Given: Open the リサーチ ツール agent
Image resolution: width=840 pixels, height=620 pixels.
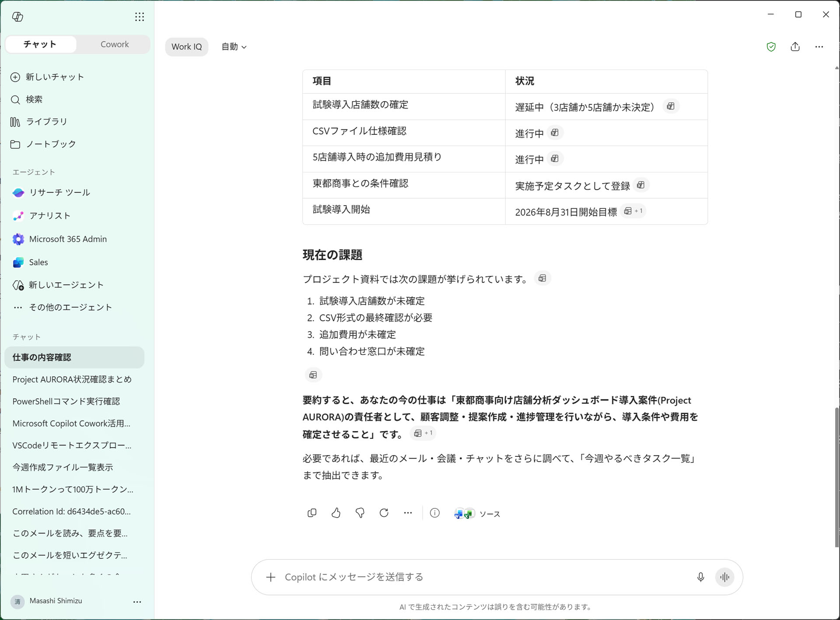Looking at the screenshot, I should [x=52, y=193].
